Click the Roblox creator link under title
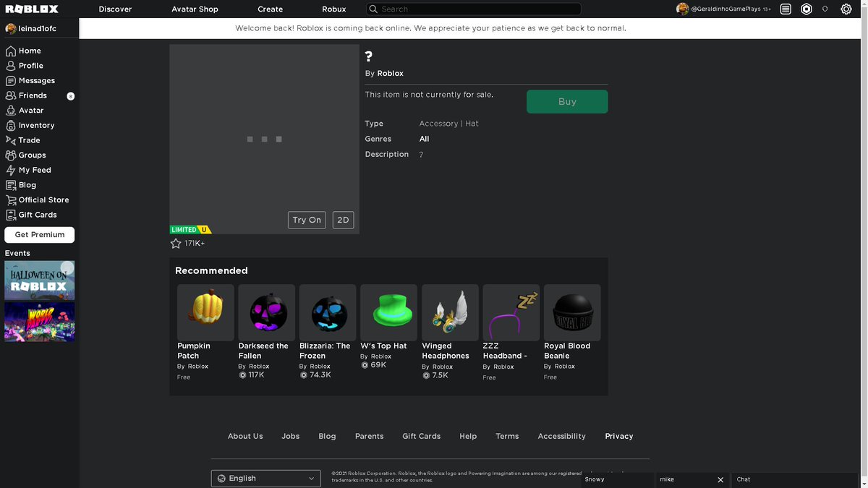 391,74
